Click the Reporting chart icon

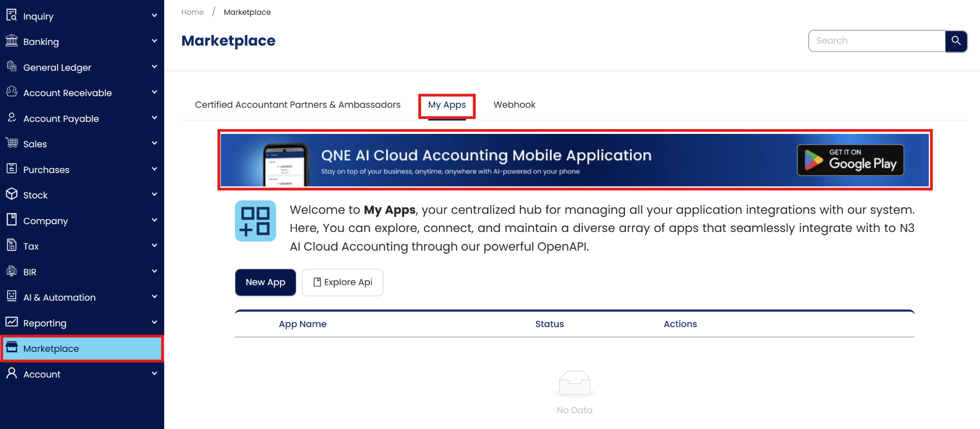11,322
